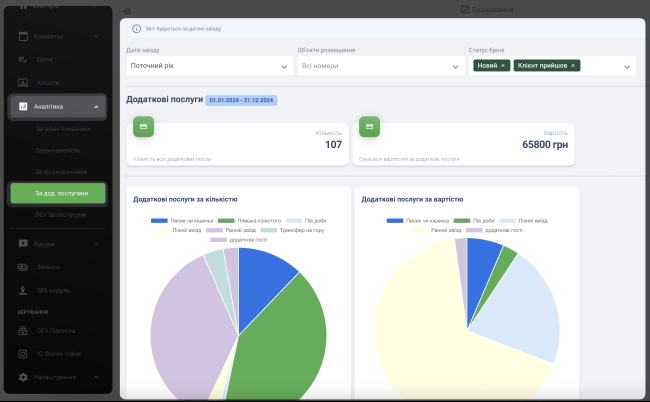Click the green icon on the Вартість card
The image size is (650, 402).
pyautogui.click(x=369, y=128)
